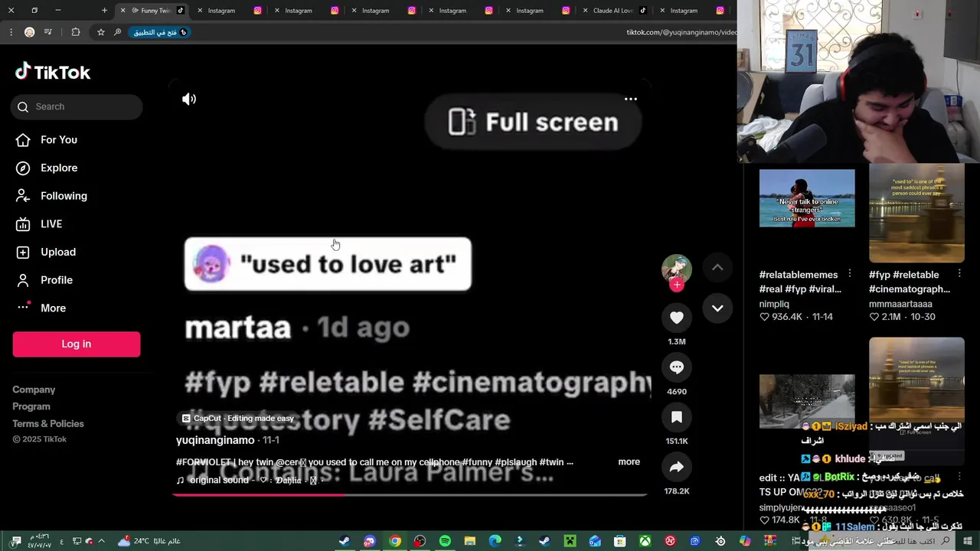
Task: Open options for the #fyp #reletable video
Action: tap(959, 274)
